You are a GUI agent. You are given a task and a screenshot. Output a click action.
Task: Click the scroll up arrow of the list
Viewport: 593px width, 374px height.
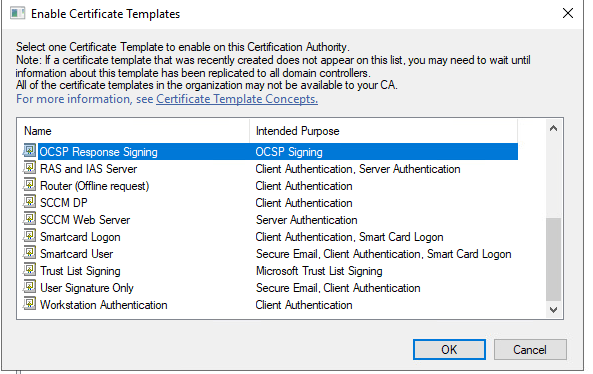[x=554, y=129]
